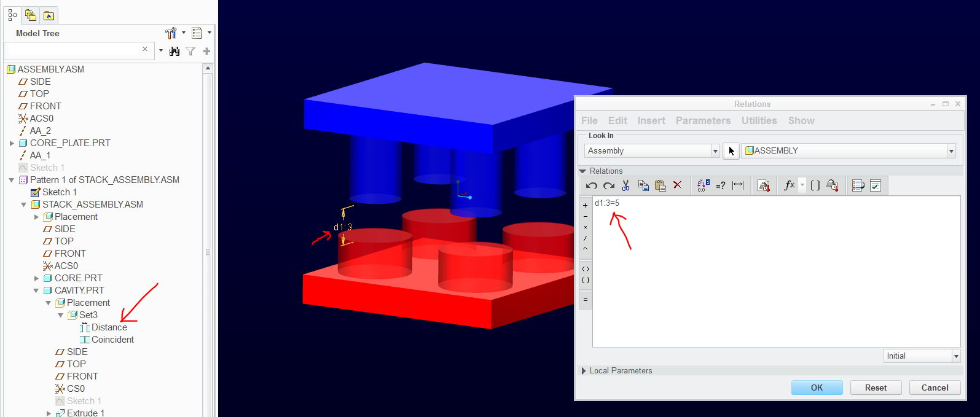Image resolution: width=980 pixels, height=417 pixels.
Task: Open the Insert menu in Relations dialog
Action: point(651,120)
